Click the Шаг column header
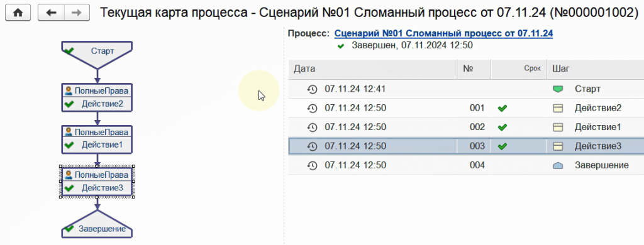Screen dimensions: 644x245 tap(595, 69)
